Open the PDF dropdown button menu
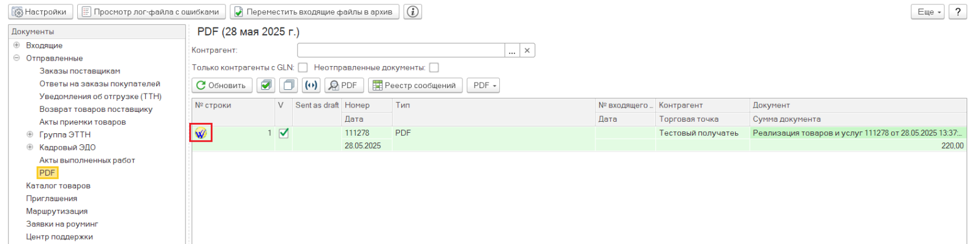The image size is (980, 244). [484, 86]
